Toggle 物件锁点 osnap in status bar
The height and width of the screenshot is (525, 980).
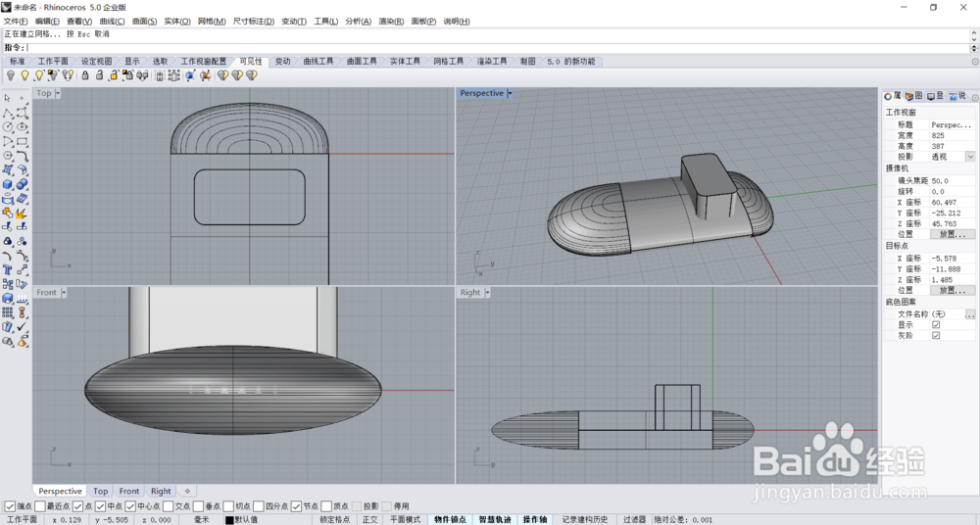[x=450, y=519]
